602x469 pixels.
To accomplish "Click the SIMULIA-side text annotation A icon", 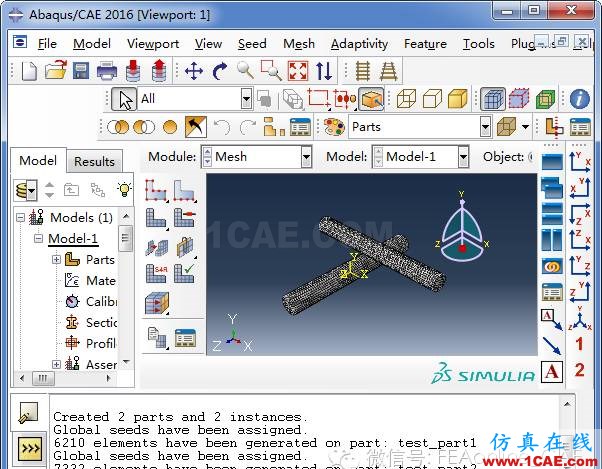I will point(552,372).
